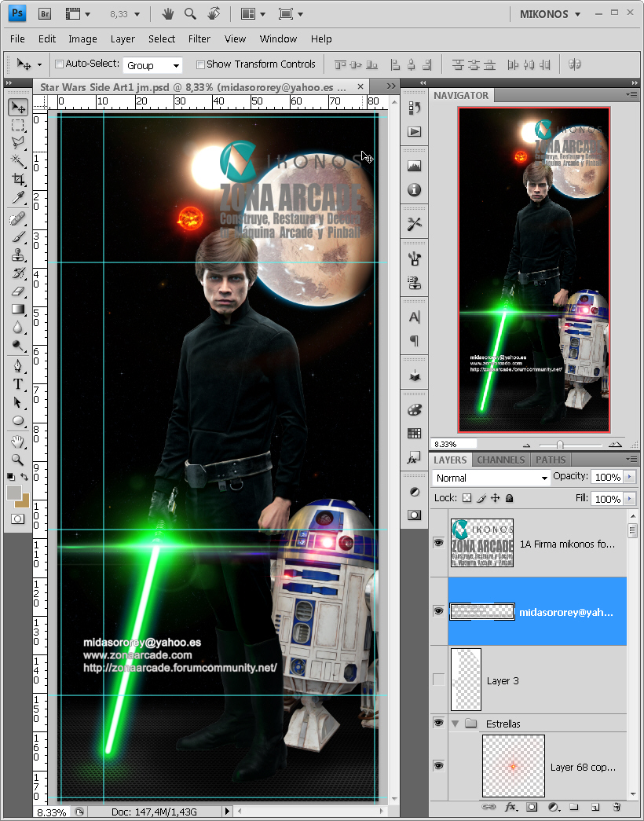Click the foreground color swatch
Image resolution: width=644 pixels, height=821 pixels.
[x=14, y=493]
